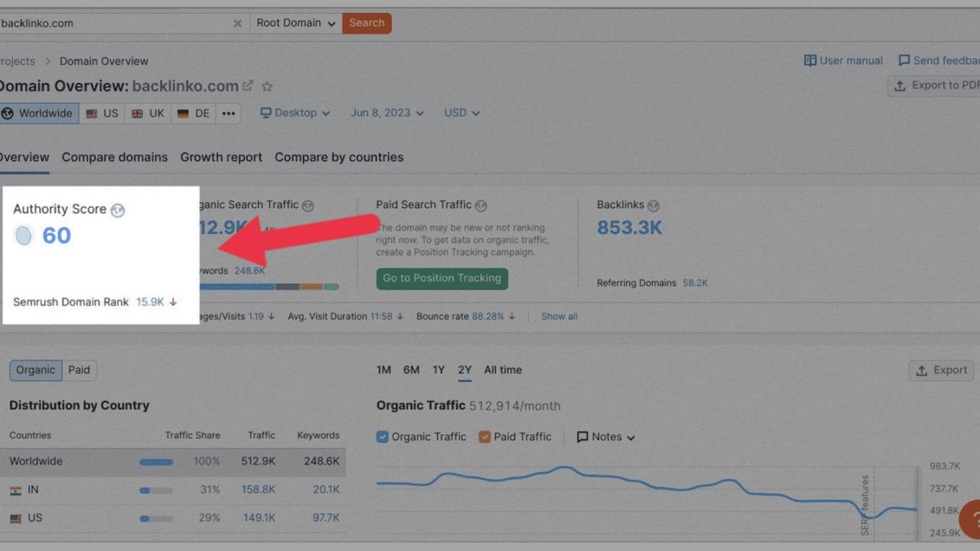
Task: Select the UK country tab
Action: click(x=148, y=113)
